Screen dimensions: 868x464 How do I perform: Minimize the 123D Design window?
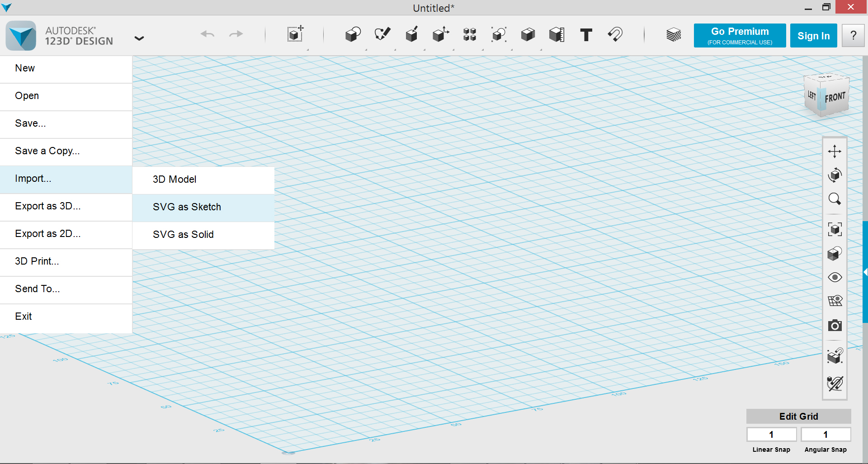tap(808, 8)
